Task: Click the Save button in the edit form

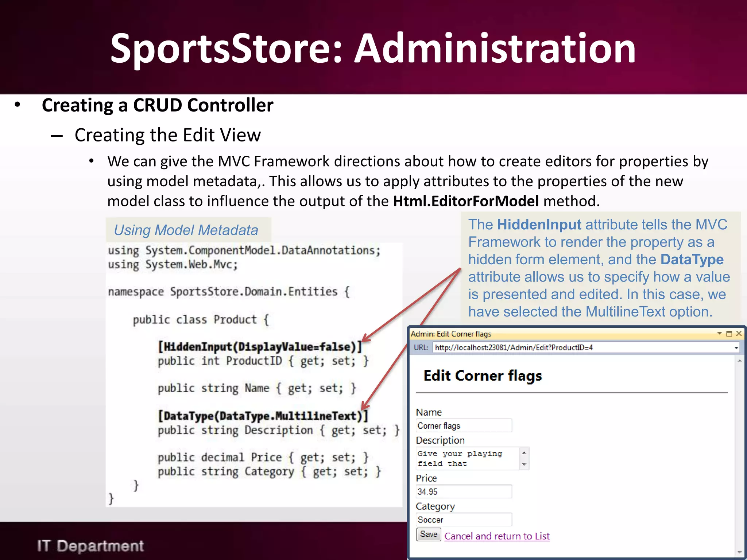Action: (x=429, y=534)
